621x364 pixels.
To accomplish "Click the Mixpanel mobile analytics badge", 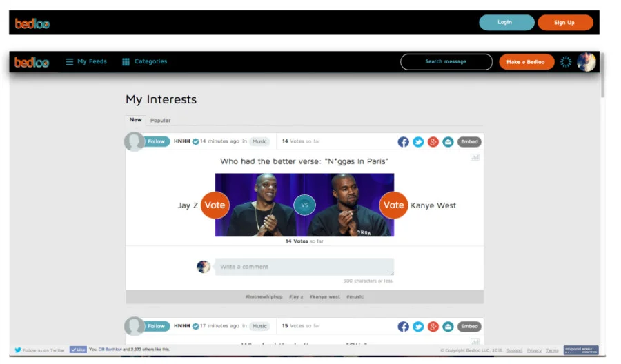I will (581, 350).
